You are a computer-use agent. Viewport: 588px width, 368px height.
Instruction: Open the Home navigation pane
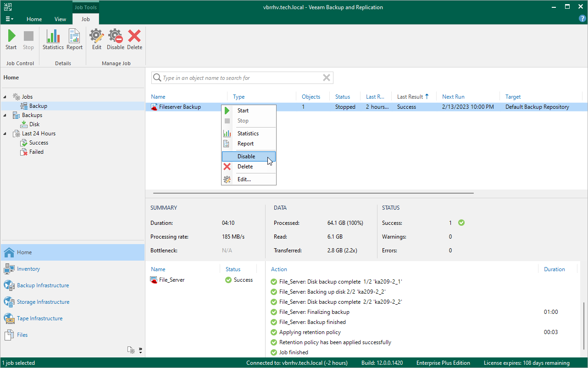72,252
